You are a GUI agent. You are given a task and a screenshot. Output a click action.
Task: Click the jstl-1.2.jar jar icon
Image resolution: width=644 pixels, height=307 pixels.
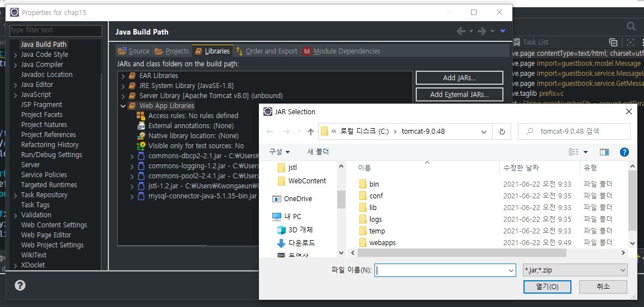141,186
